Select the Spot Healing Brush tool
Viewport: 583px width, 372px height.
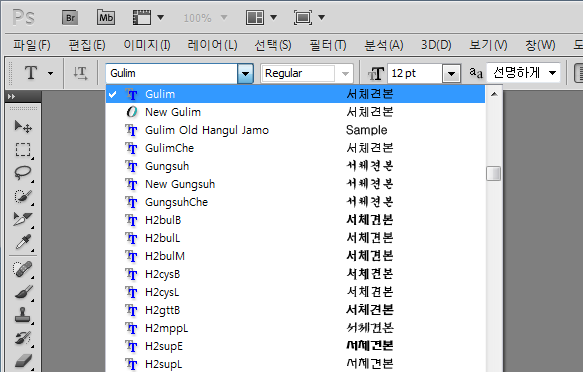point(23,269)
